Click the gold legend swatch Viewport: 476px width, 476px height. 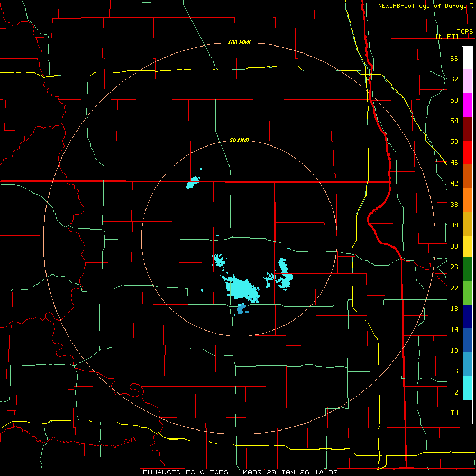pos(467,224)
